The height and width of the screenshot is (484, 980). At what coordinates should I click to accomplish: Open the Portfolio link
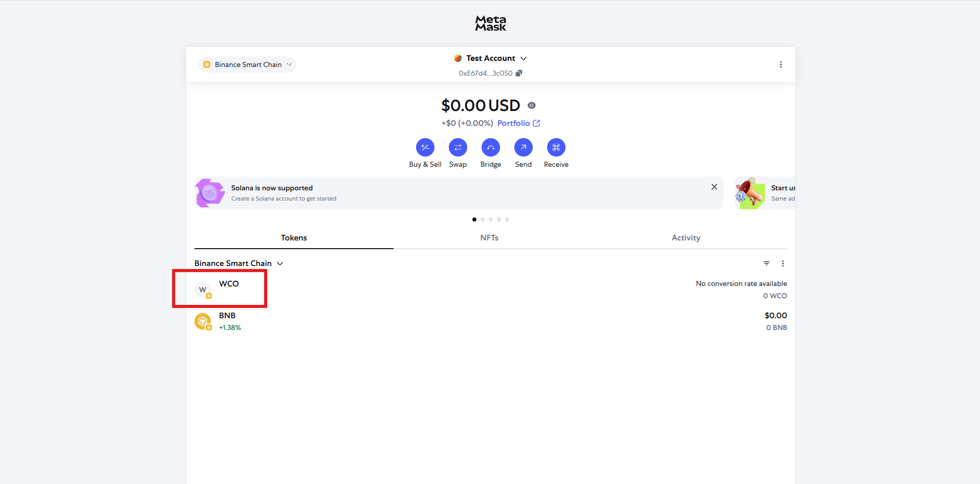(x=518, y=123)
